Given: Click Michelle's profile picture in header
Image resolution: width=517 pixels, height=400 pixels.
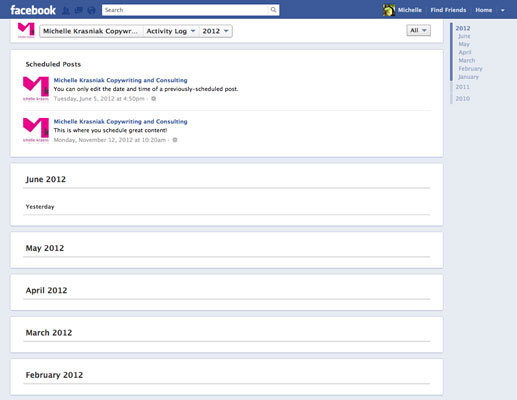Looking at the screenshot, I should click(x=389, y=10).
